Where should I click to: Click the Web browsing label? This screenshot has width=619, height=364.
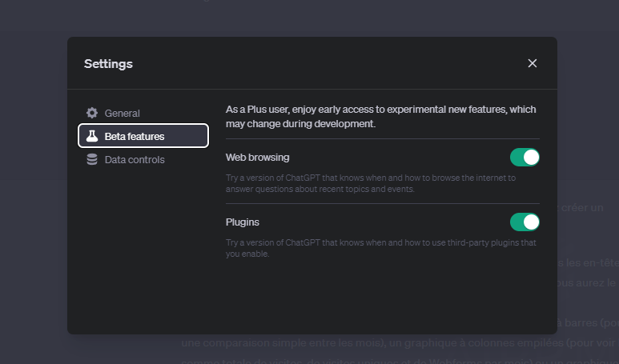click(257, 158)
